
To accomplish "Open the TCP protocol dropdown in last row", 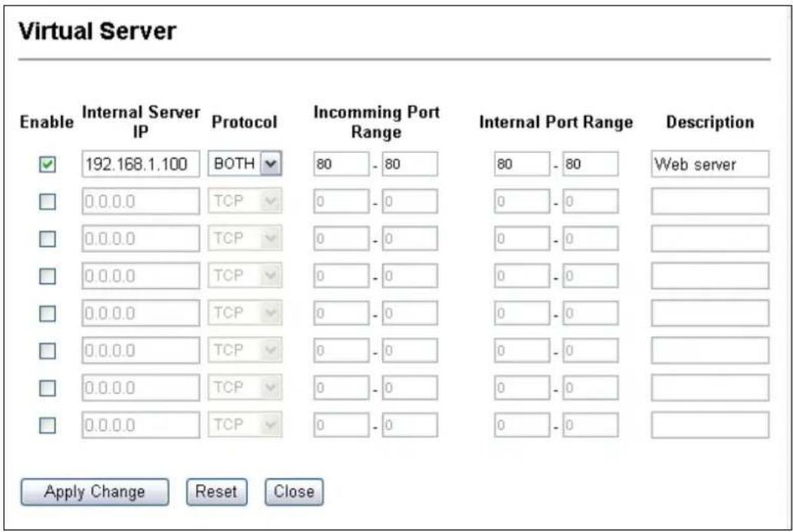I will click(x=245, y=425).
